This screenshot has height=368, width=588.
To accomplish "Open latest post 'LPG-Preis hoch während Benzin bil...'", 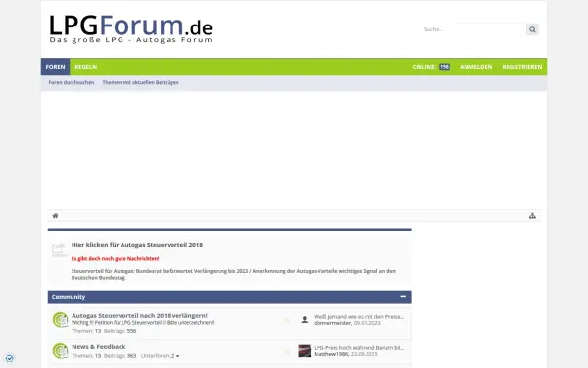I will 359,348.
